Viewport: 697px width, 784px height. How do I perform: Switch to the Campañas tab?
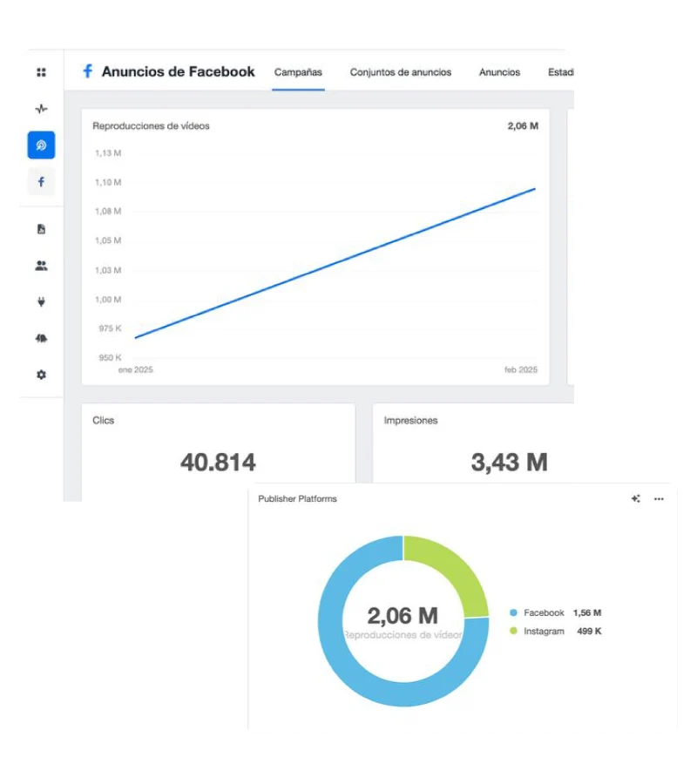298,72
